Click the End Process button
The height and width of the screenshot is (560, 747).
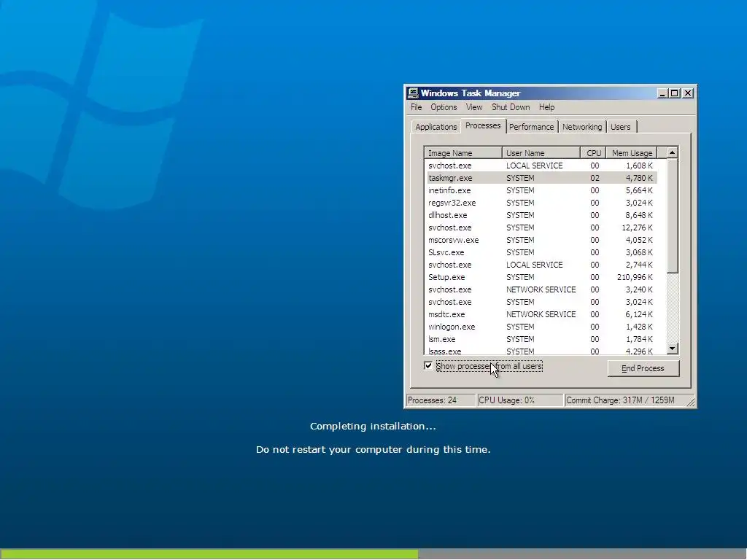643,368
